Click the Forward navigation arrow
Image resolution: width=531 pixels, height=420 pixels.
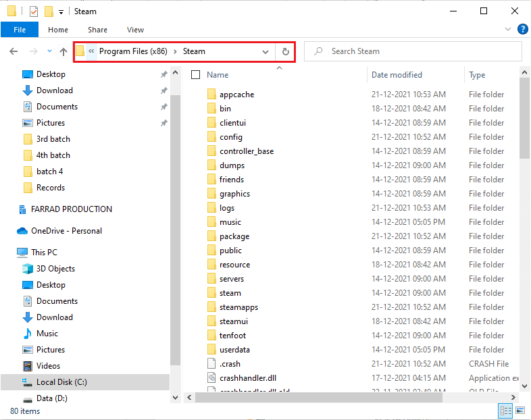(33, 51)
